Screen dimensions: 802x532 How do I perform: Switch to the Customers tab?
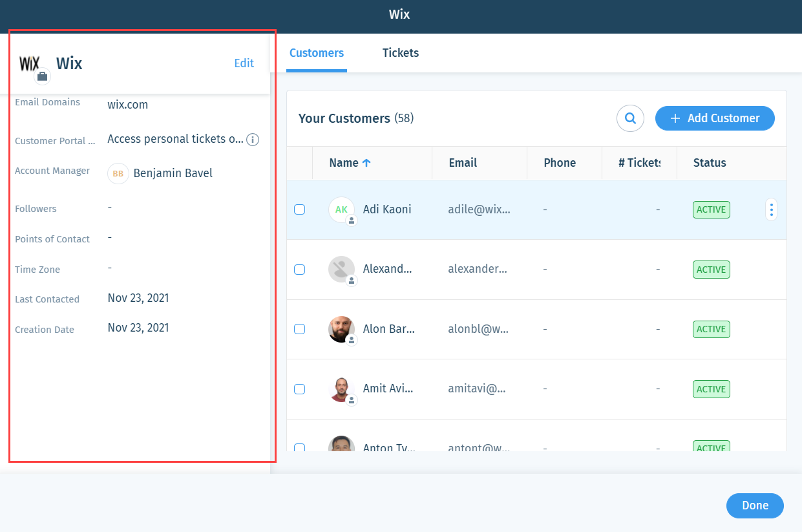click(x=317, y=53)
